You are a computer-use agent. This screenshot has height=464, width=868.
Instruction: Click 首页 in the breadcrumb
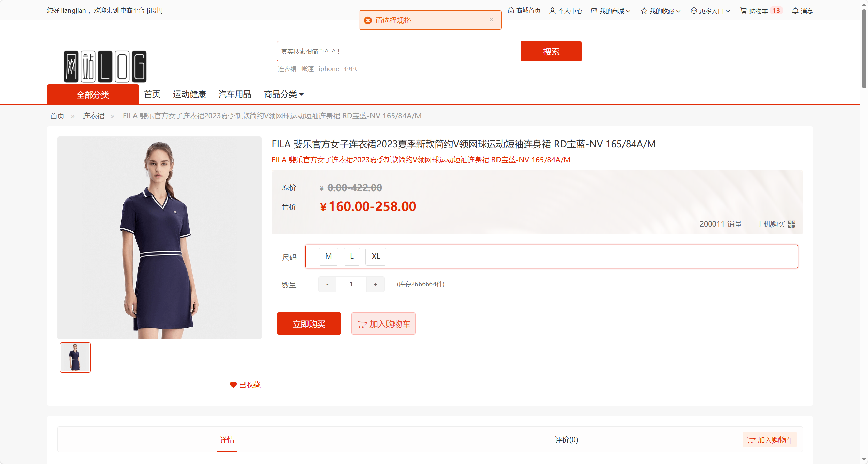57,116
